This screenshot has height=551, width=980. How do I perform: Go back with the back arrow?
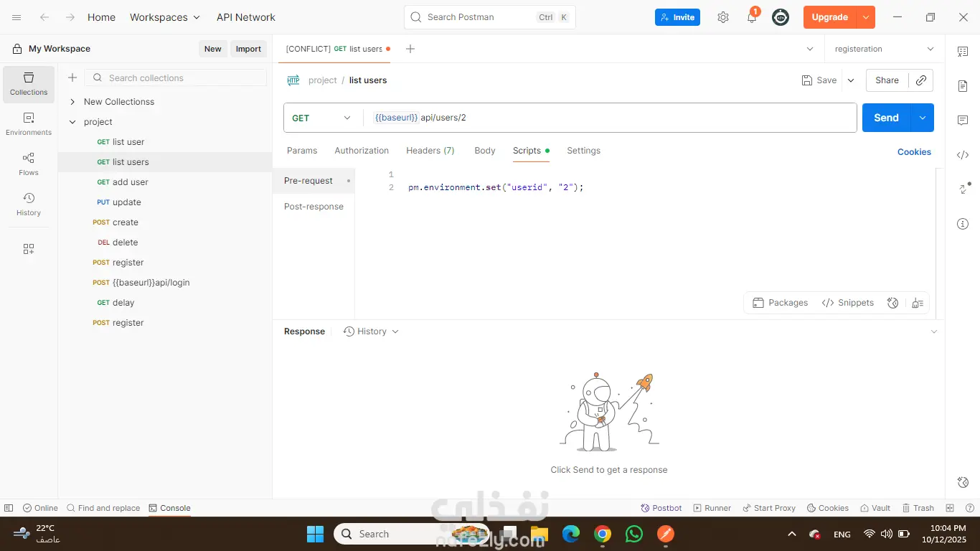click(x=44, y=17)
